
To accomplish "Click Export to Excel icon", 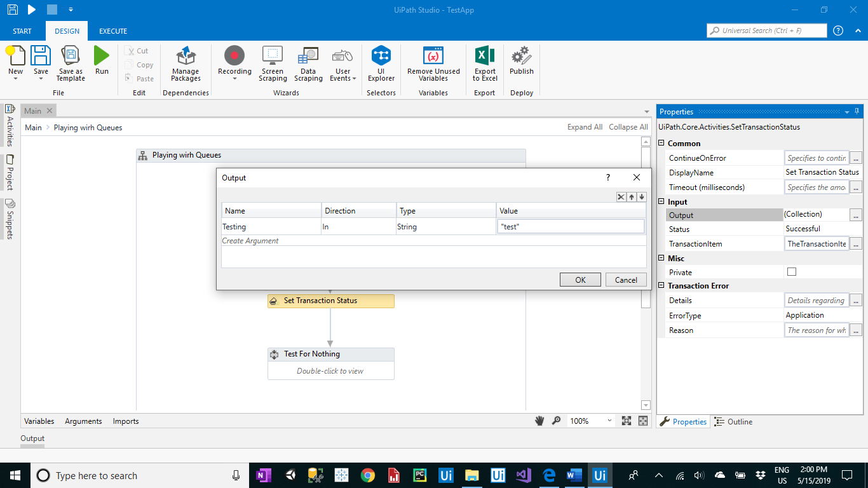I will pyautogui.click(x=485, y=64).
